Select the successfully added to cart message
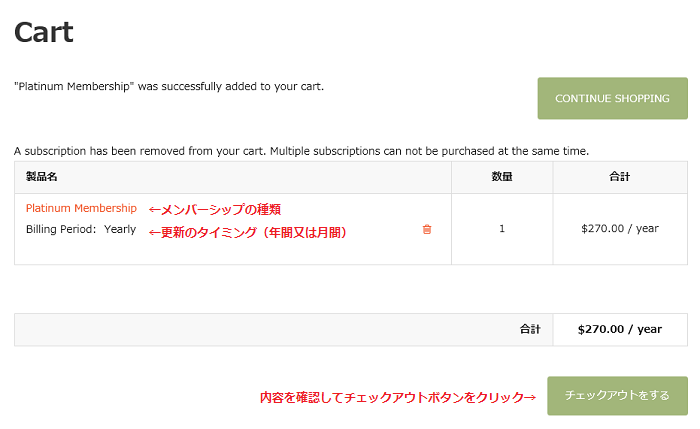700x429 pixels. click(169, 86)
